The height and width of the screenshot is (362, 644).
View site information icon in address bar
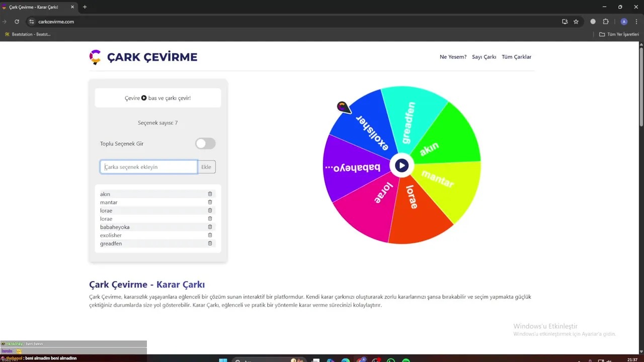pyautogui.click(x=31, y=22)
